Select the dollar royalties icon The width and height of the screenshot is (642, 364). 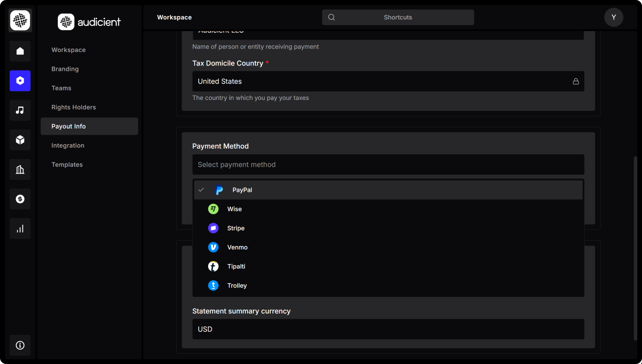pyautogui.click(x=20, y=199)
